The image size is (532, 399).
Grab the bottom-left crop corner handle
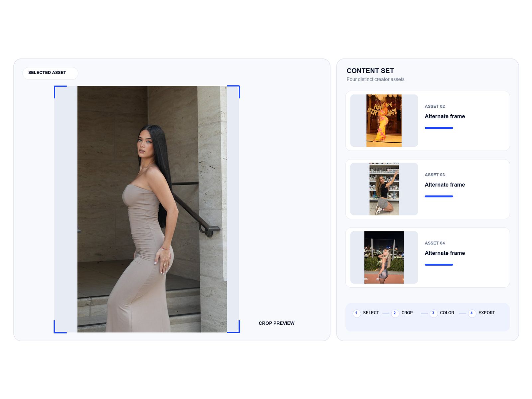(x=60, y=327)
